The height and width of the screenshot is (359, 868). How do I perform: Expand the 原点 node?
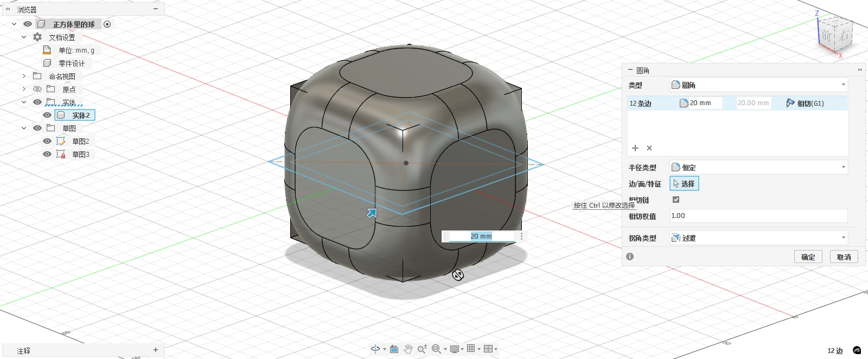24,89
